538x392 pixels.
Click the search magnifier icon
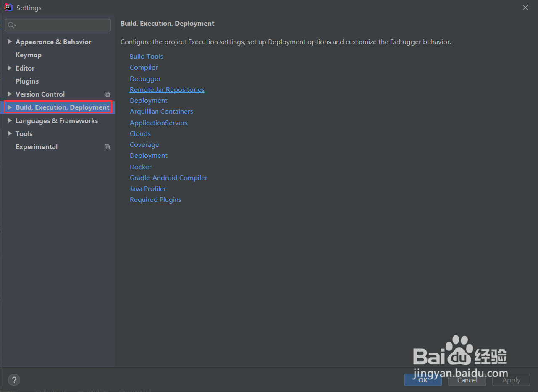pyautogui.click(x=12, y=25)
